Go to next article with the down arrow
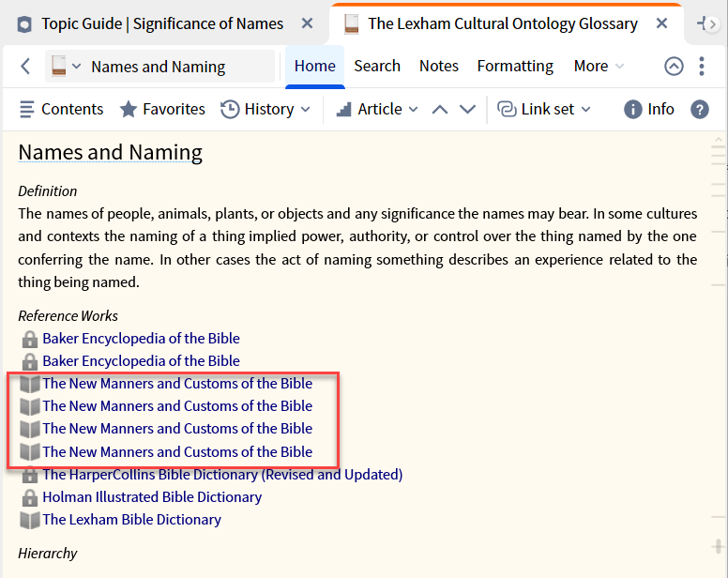This screenshot has width=728, height=578. pos(467,110)
